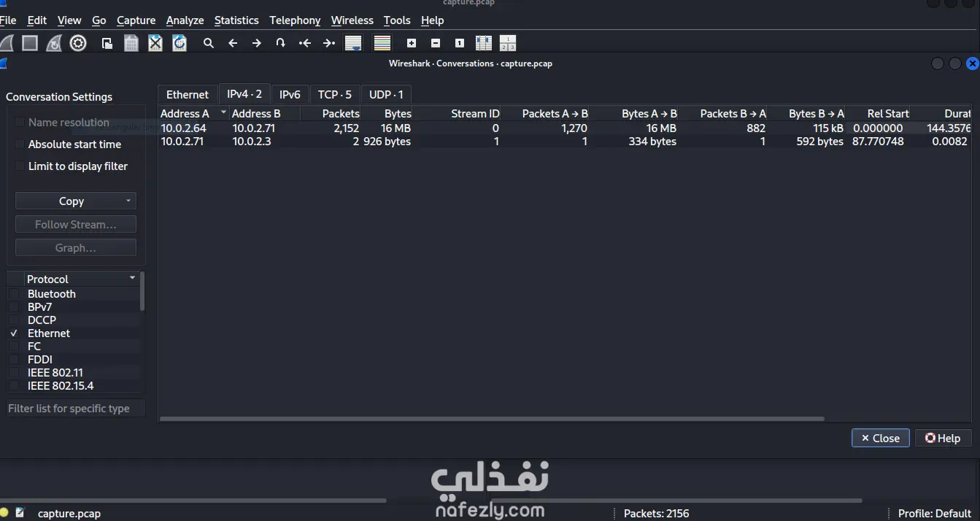Go to specified packet icon
Image resolution: width=980 pixels, height=521 pixels.
(x=280, y=43)
